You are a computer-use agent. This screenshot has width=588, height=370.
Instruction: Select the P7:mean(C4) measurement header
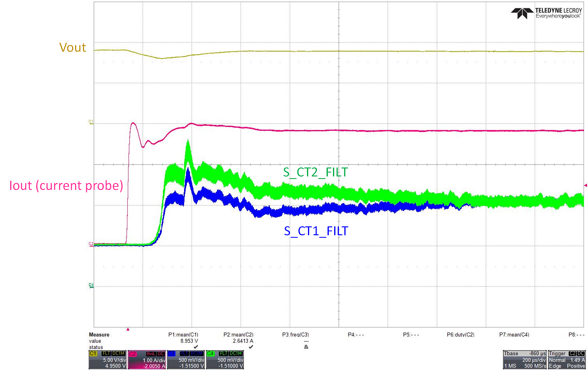(x=514, y=334)
